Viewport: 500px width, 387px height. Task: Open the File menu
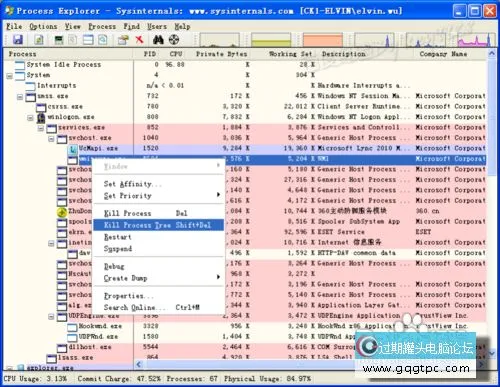(14, 26)
